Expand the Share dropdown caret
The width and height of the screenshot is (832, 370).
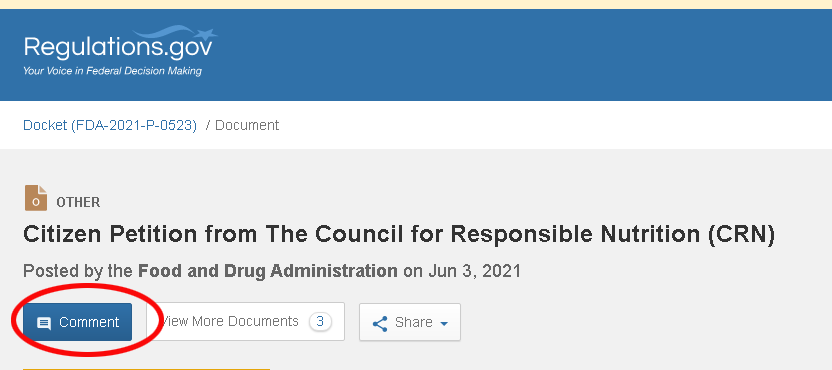pyautogui.click(x=444, y=323)
